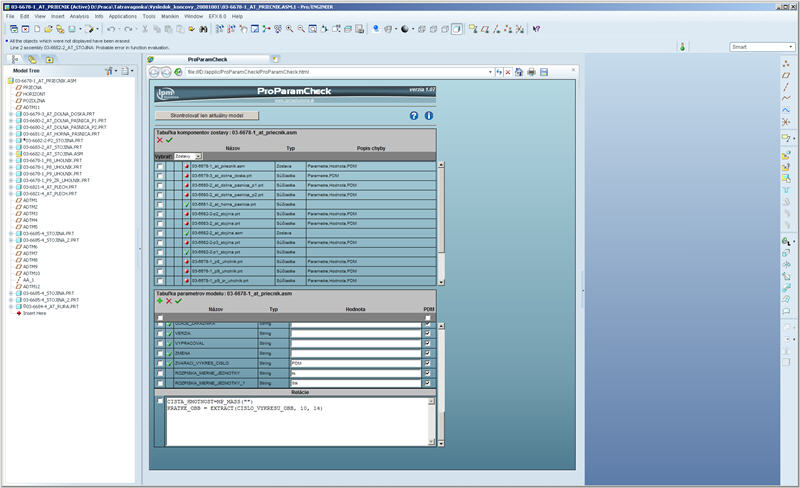Uncheck PDM box for VYPRACOVAL parameter
This screenshot has height=488, width=800.
pos(428,344)
